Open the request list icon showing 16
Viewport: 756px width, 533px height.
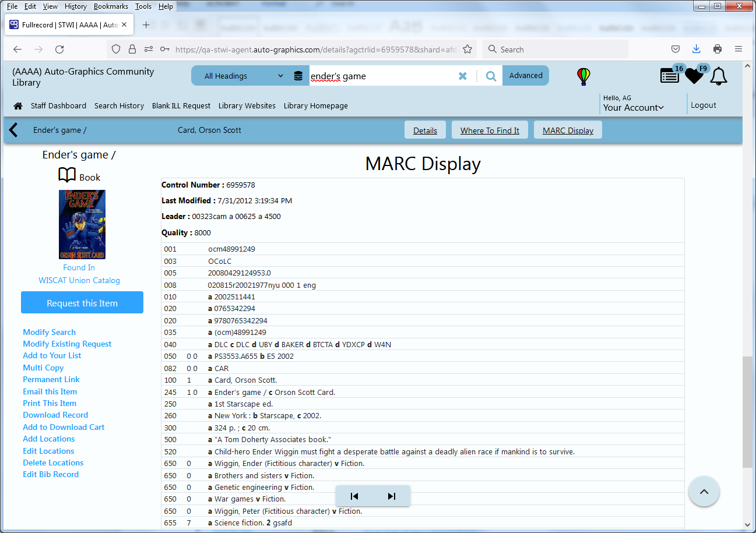click(670, 76)
